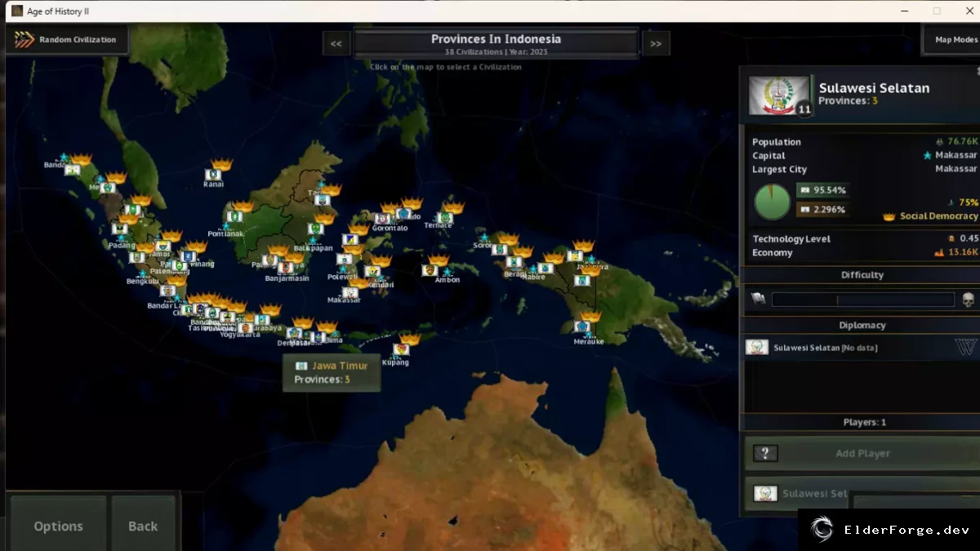The image size is (980, 551).
Task: Open the Wikipedia icon in the Diplomacy panel
Action: click(965, 348)
